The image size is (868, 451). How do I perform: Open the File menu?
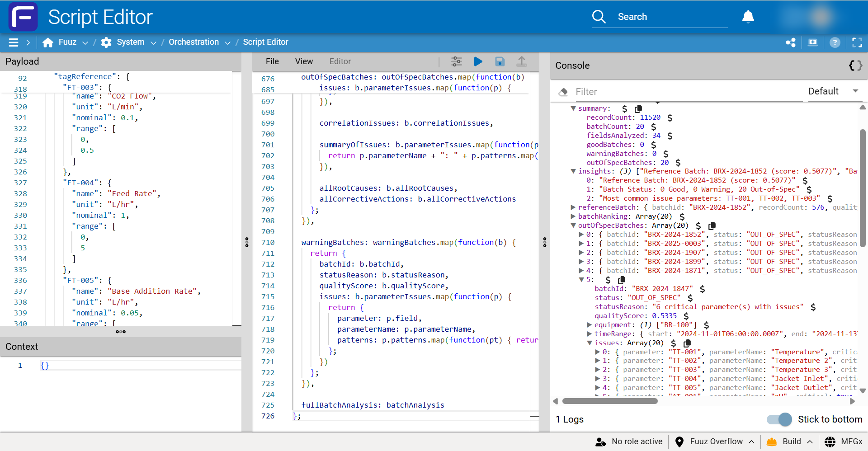coord(272,61)
